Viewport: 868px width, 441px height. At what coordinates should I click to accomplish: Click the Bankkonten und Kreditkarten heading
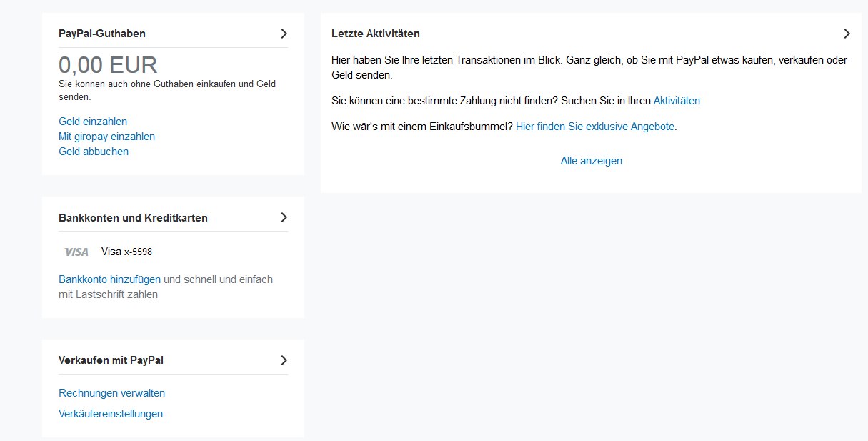coord(133,217)
